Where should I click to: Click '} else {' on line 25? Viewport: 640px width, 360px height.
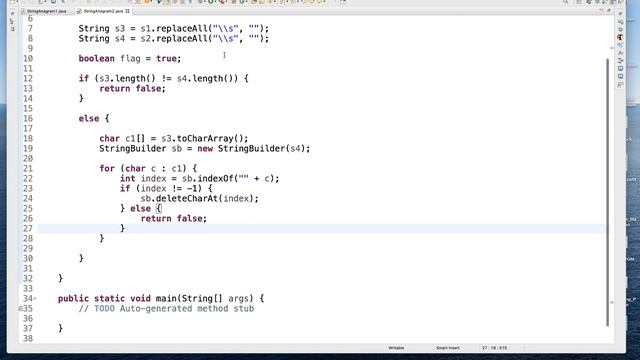(141, 209)
